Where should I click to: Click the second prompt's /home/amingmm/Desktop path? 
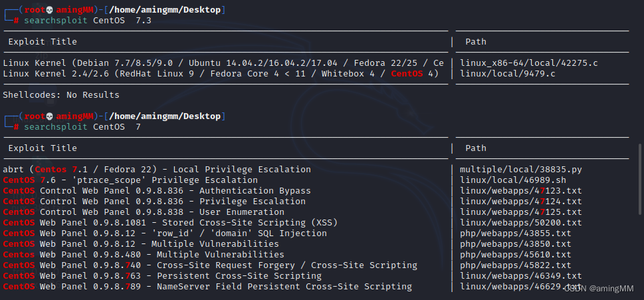tap(165, 116)
